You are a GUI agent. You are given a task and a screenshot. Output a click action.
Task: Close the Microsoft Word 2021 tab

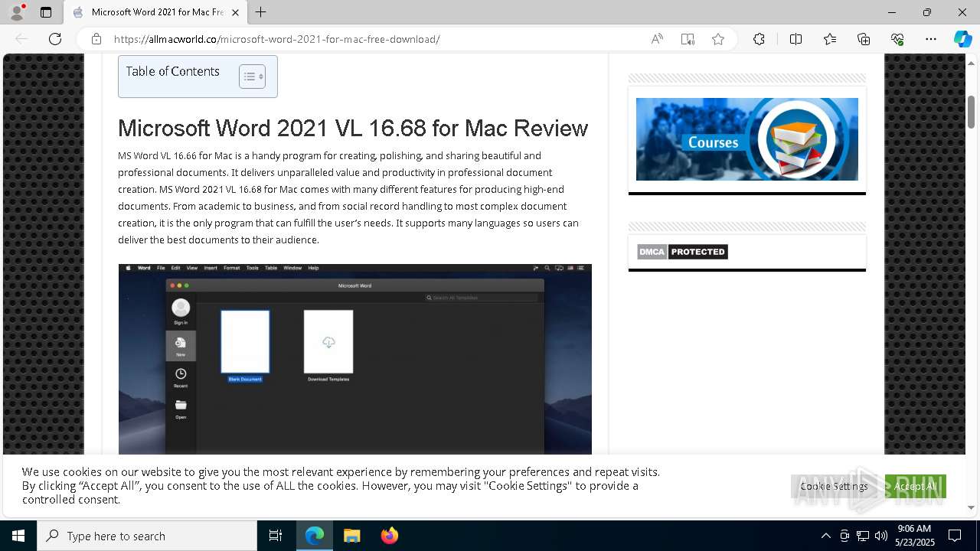(x=235, y=12)
